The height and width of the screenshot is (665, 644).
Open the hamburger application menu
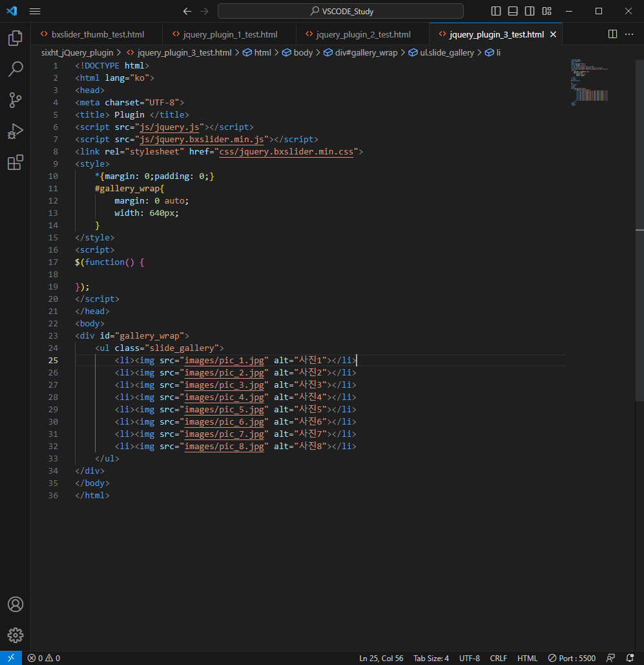click(35, 12)
